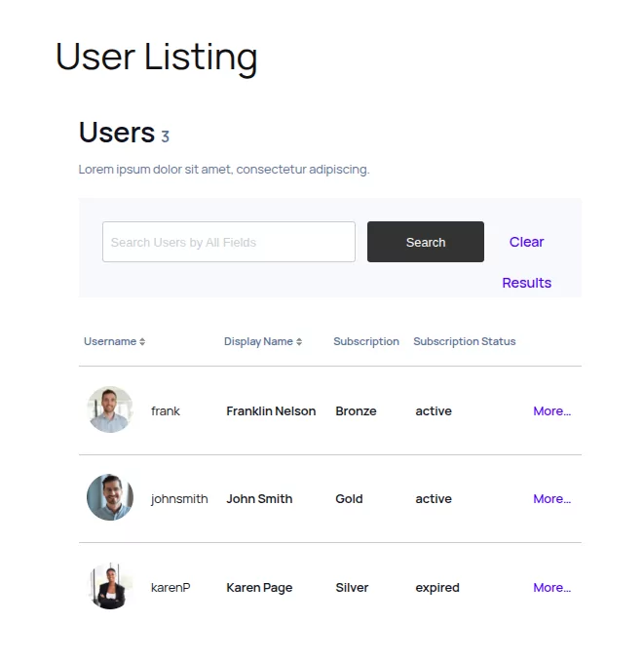
Task: Click the Display Name sort arrows icon
Action: 299,342
